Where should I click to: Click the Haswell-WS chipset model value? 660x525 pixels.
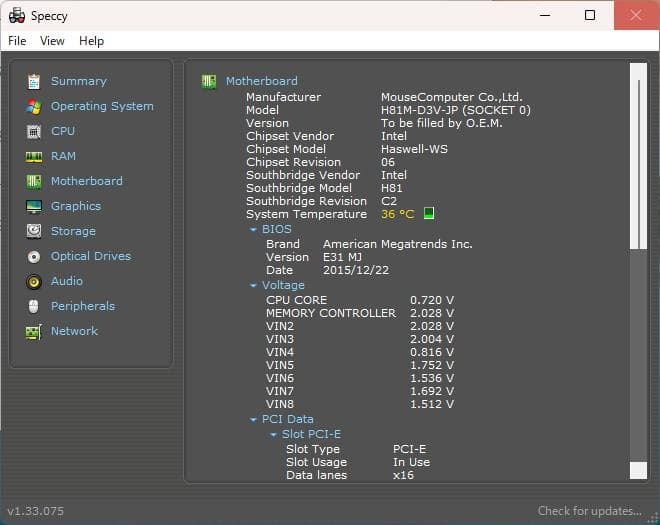414,149
